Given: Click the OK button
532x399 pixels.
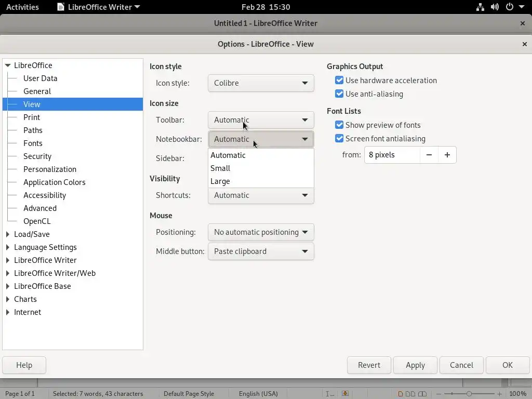Looking at the screenshot, I should tap(508, 365).
